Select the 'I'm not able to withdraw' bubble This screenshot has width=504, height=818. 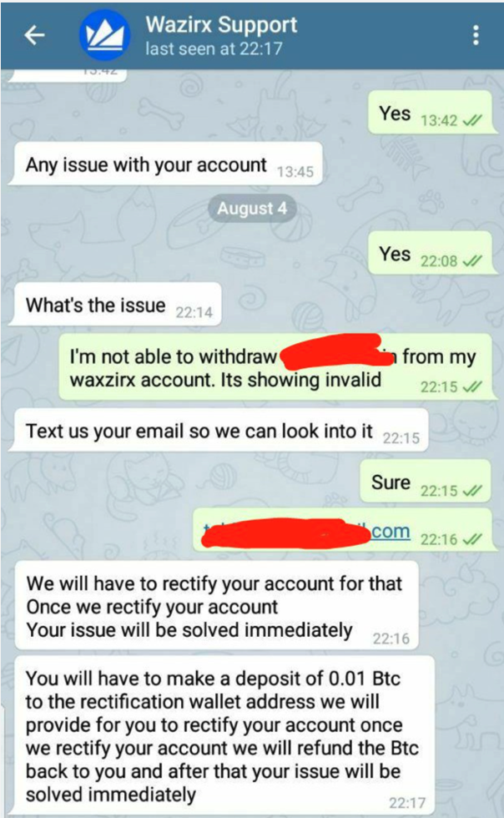pos(275,368)
